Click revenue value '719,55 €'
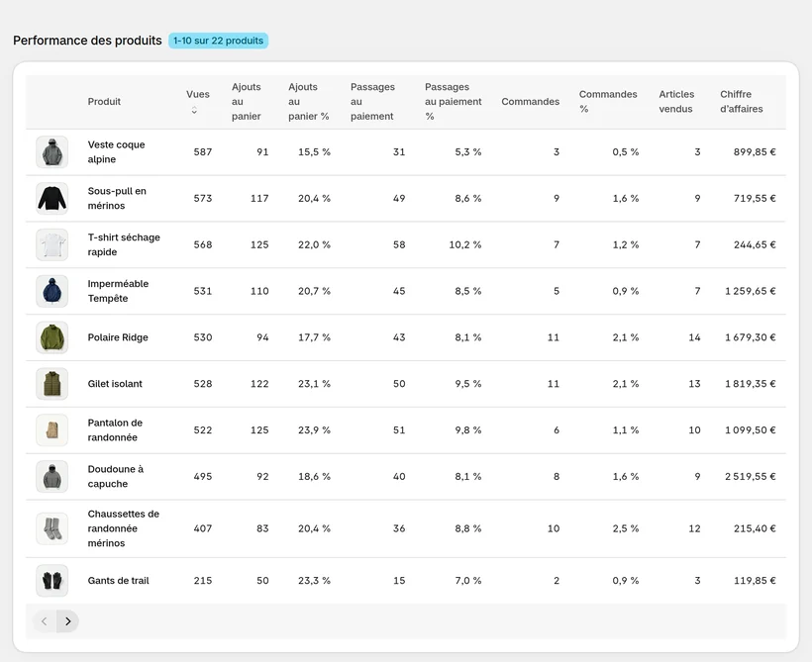Image resolution: width=812 pixels, height=662 pixels. [x=755, y=198]
